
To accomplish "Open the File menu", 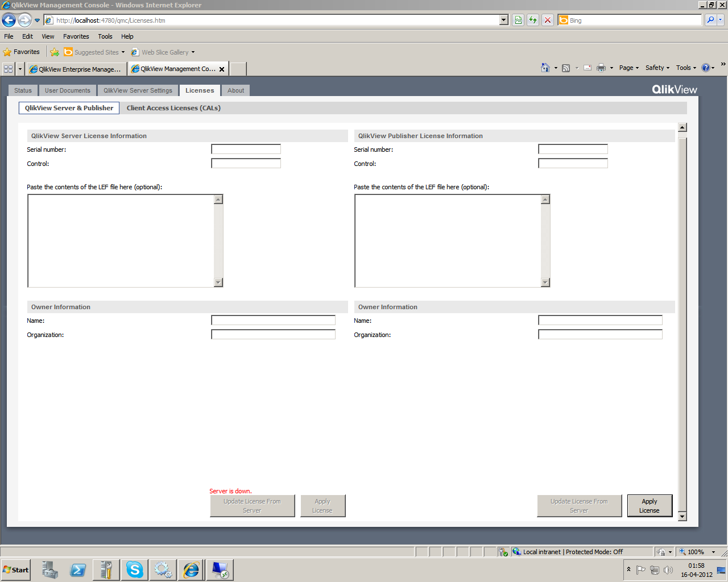I will 9,36.
